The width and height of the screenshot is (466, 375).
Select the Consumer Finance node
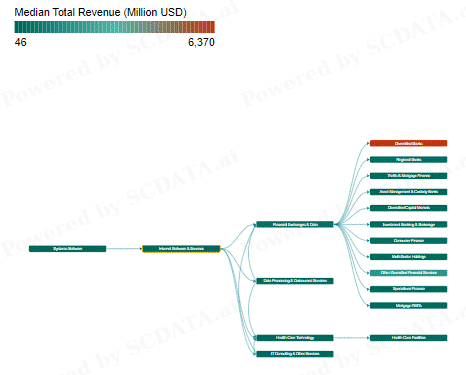409,241
